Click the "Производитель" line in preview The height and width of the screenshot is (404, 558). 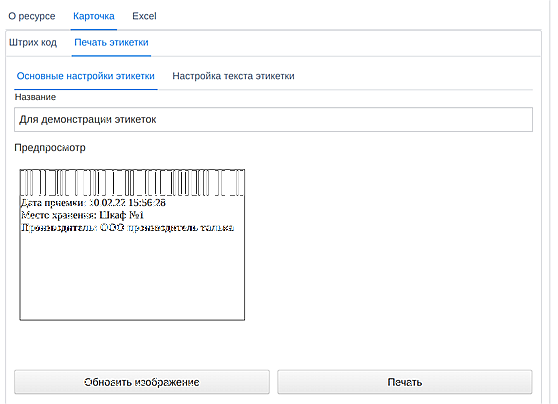127,228
